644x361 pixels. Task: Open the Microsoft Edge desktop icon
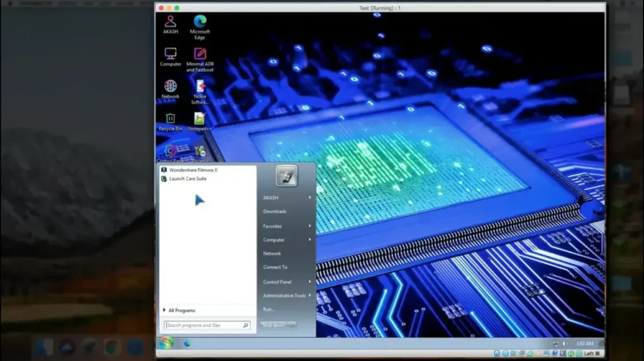(200, 23)
